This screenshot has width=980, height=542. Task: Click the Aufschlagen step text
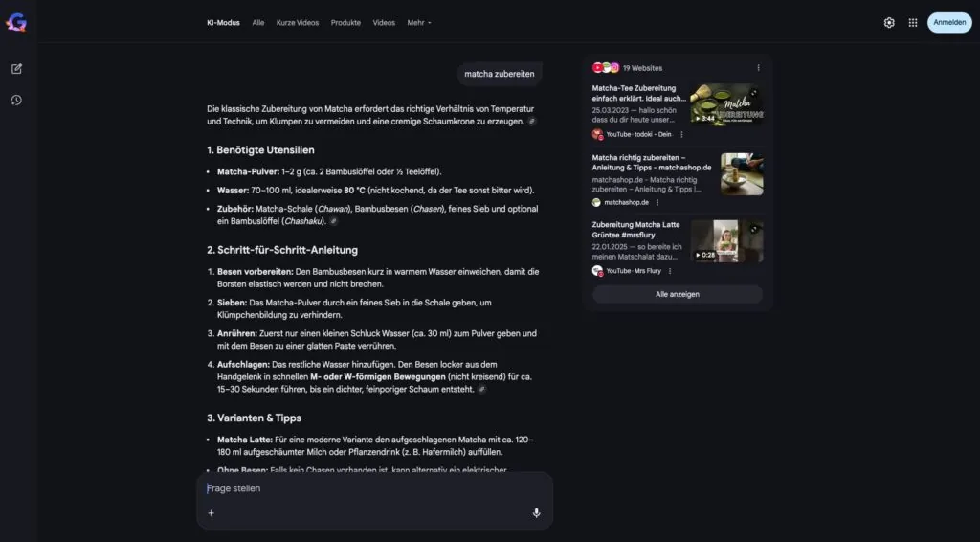374,377
